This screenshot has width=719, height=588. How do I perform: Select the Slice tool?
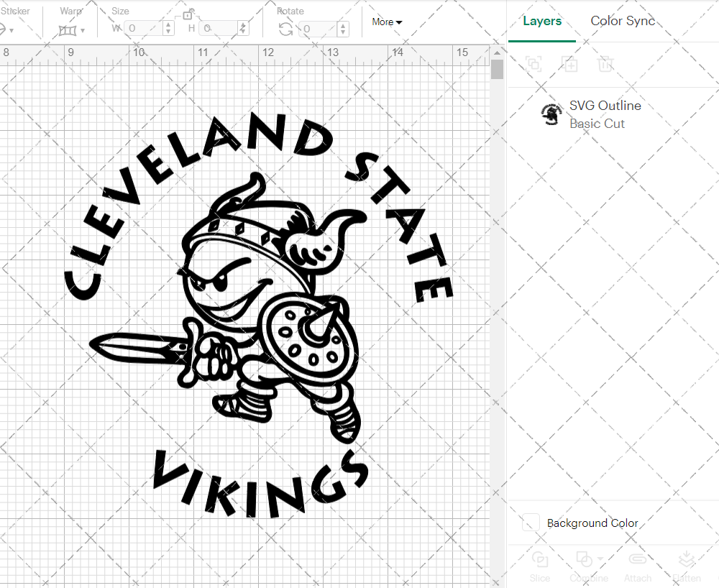pos(540,565)
